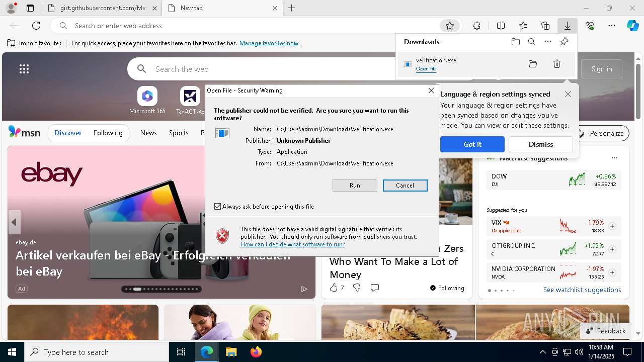Image resolution: width=644 pixels, height=362 pixels.
Task: Open downloads folder icon in Downloads panel
Action: click(x=515, y=42)
